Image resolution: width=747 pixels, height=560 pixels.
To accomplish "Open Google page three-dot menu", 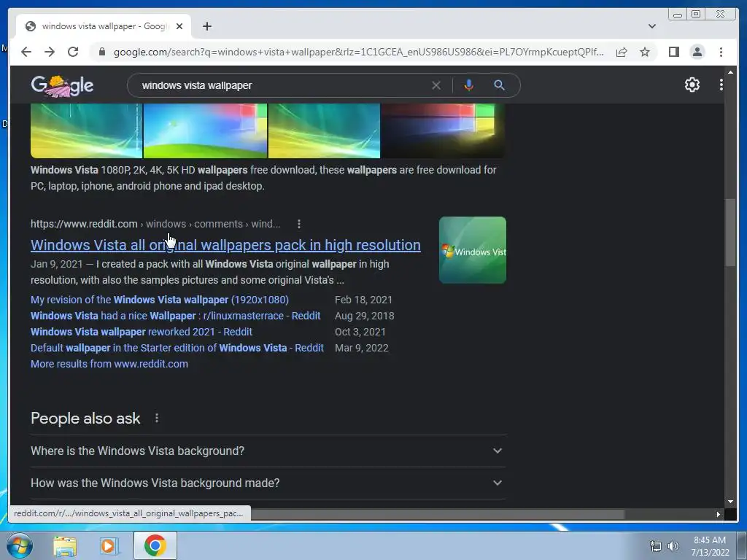I will tap(721, 85).
